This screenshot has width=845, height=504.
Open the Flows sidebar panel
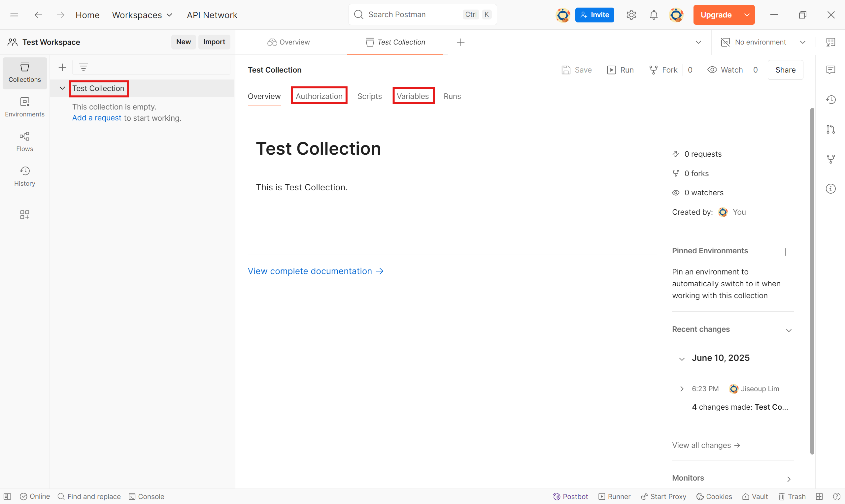(24, 142)
